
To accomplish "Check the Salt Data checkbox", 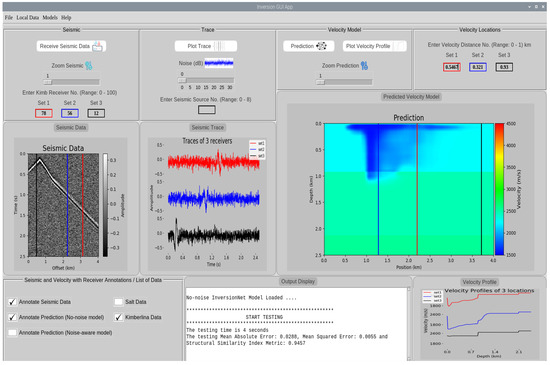I will pos(119,302).
